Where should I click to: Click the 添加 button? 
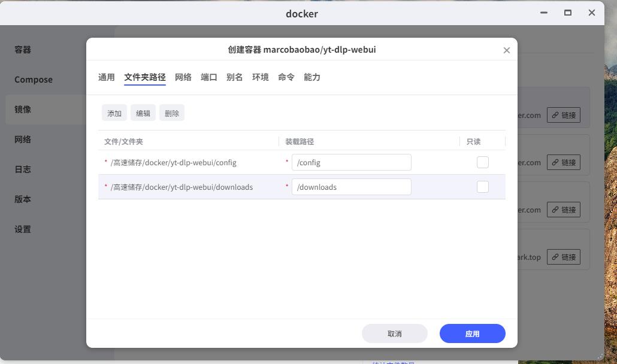(x=114, y=113)
